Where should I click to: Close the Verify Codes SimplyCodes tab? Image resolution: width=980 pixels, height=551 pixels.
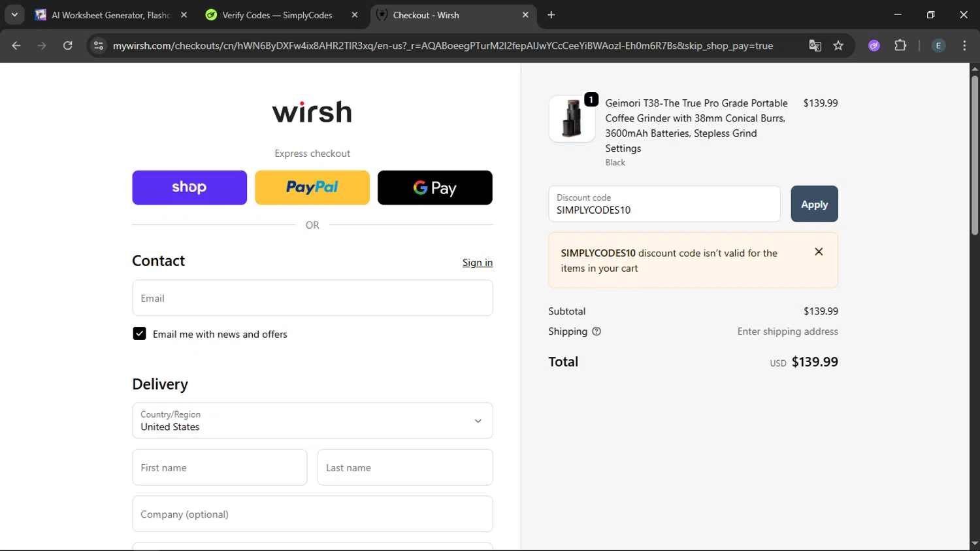[x=355, y=15]
